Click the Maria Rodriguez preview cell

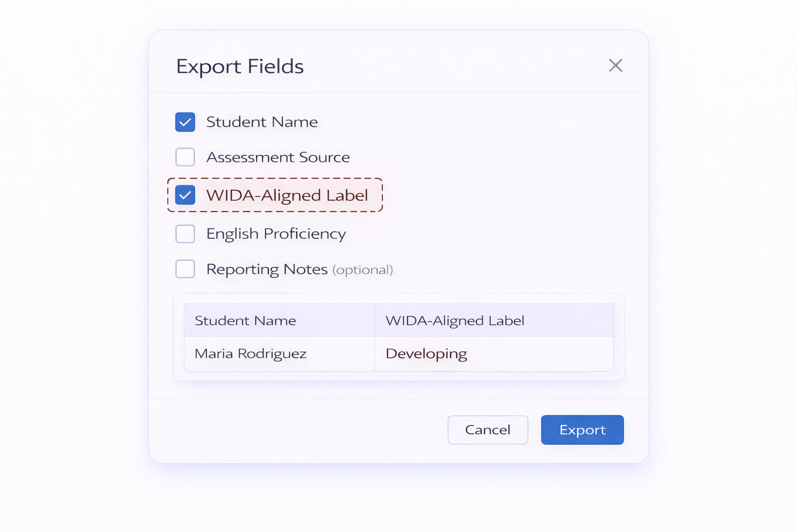tap(250, 354)
